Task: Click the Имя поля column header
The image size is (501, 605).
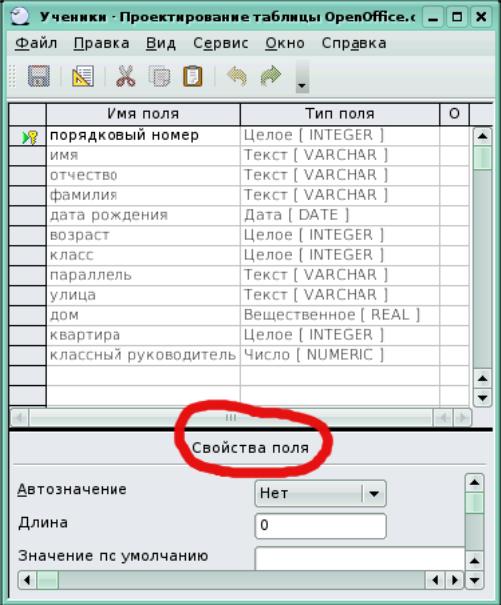Action: (143, 114)
